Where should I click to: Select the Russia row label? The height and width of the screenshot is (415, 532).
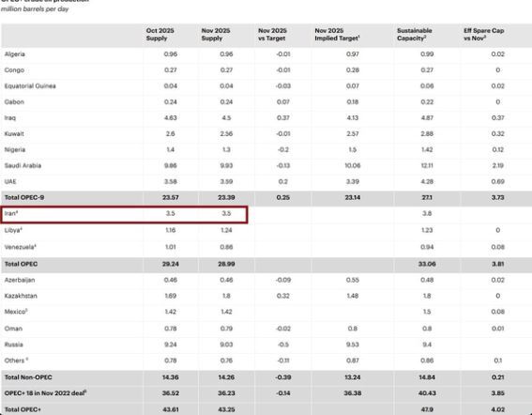coord(13,345)
